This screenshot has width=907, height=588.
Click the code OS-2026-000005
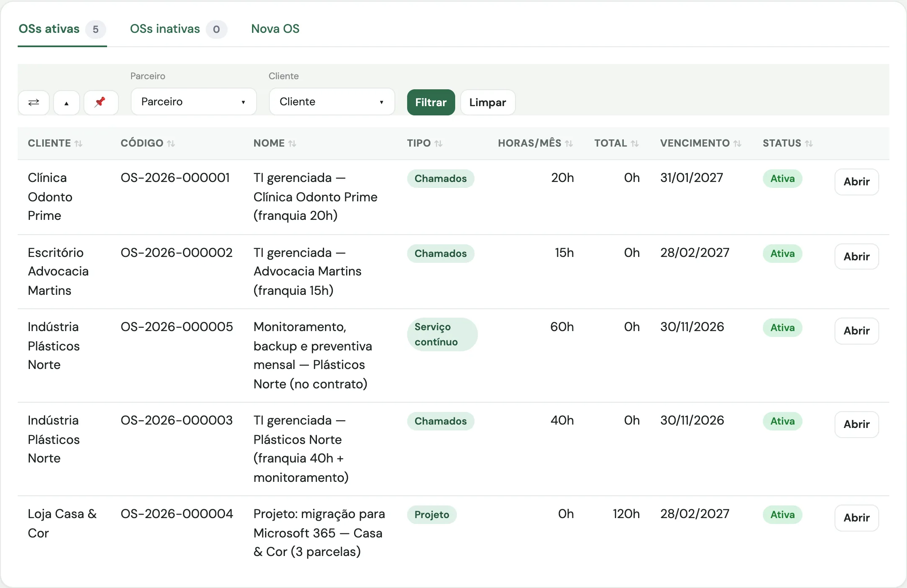(177, 327)
